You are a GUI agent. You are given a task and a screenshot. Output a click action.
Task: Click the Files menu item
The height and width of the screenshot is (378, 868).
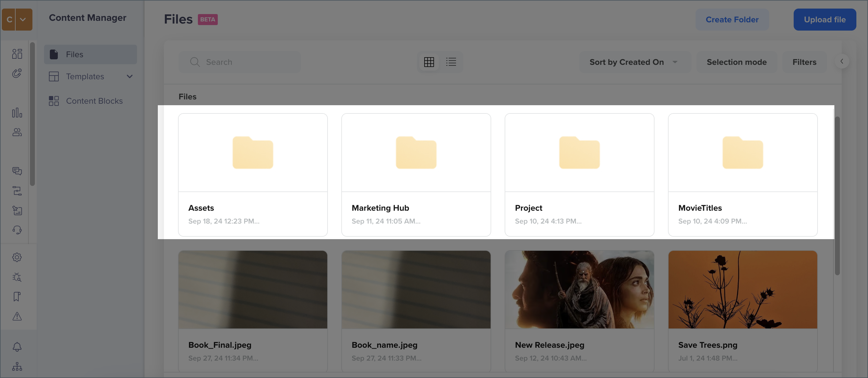[90, 54]
